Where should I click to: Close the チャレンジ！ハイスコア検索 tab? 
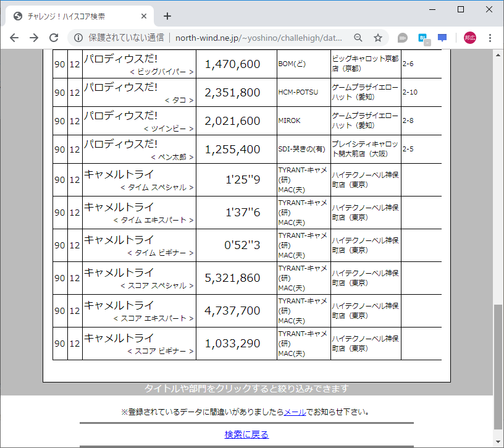click(x=144, y=16)
